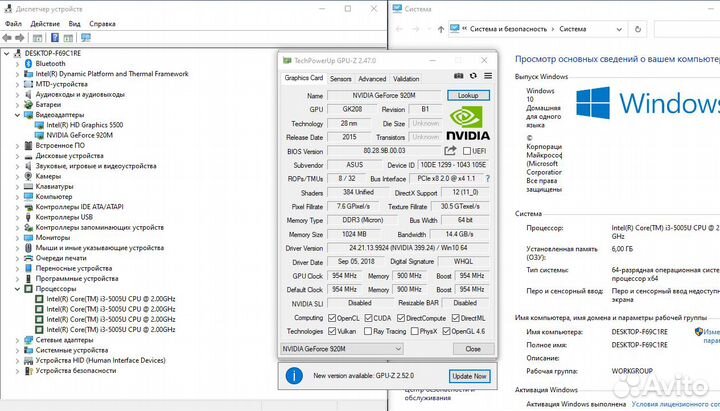Open the System window address bar dropdown arrow
Viewport: 720px width, 411px height.
coord(619,29)
